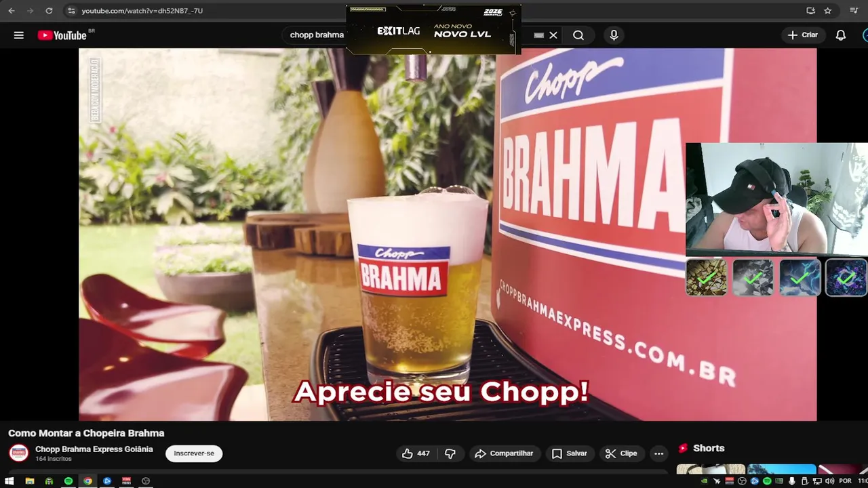Open Spotify from the taskbar
Screen dimensions: 868x488
click(68, 481)
